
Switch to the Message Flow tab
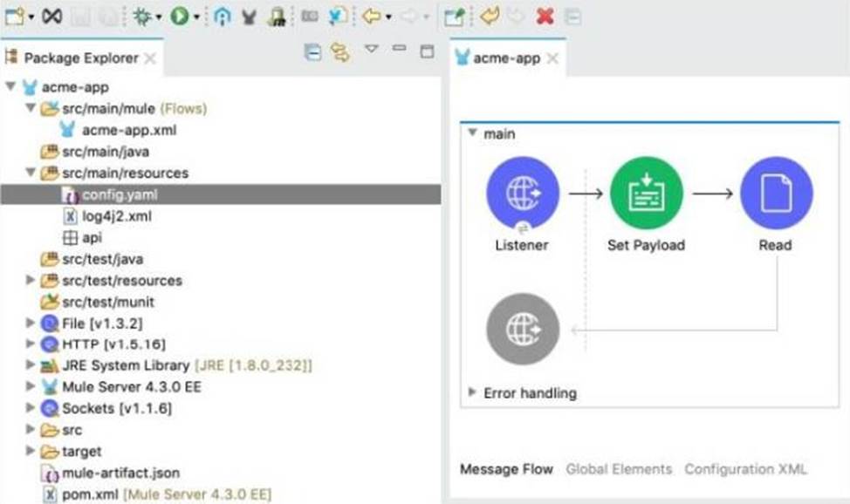point(506,469)
